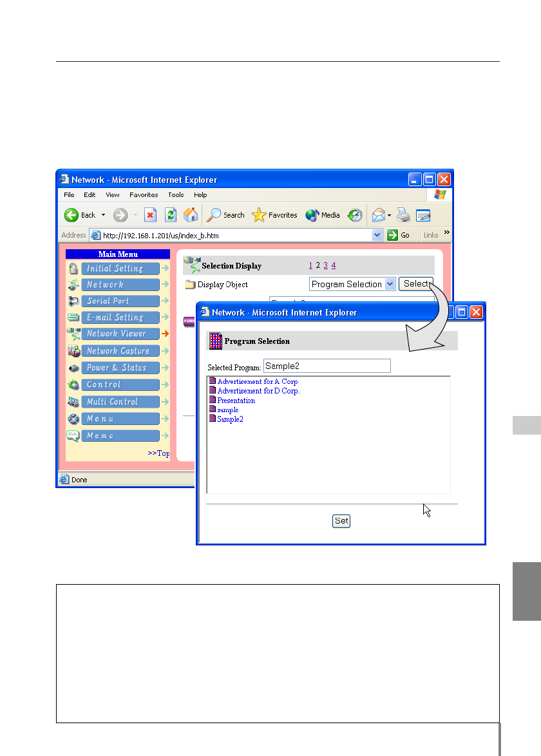Click the Network Capture sidebar icon
541x756 pixels.
pos(74,351)
